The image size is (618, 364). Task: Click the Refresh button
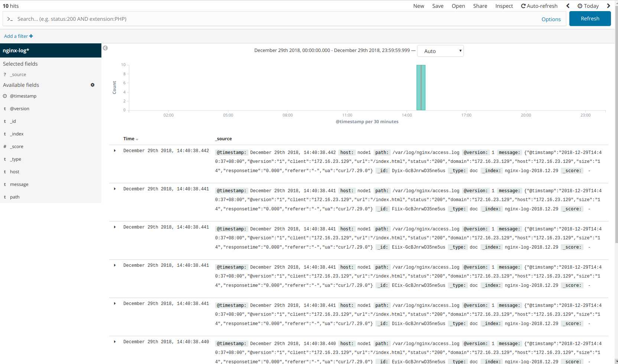pyautogui.click(x=590, y=19)
